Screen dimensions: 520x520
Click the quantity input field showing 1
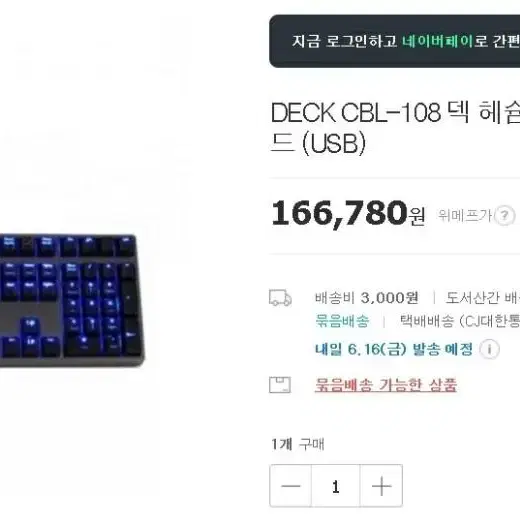(336, 486)
